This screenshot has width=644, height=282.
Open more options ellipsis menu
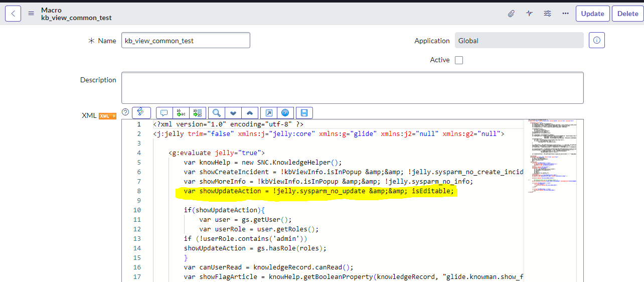565,14
